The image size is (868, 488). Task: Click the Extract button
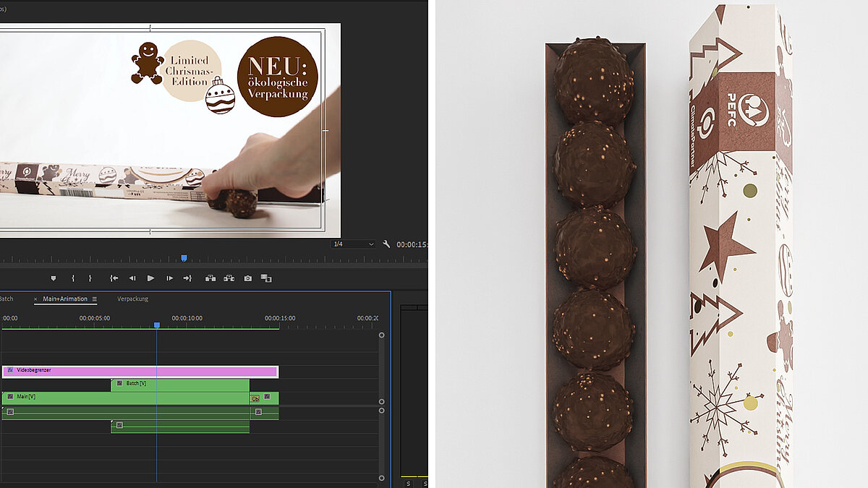click(229, 278)
